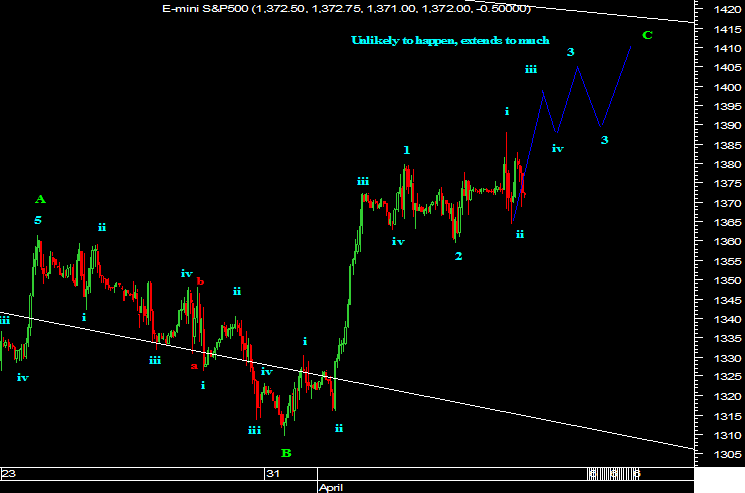Image resolution: width=745 pixels, height=493 pixels.
Task: Click the 1340 price axis label
Action: coord(727,319)
